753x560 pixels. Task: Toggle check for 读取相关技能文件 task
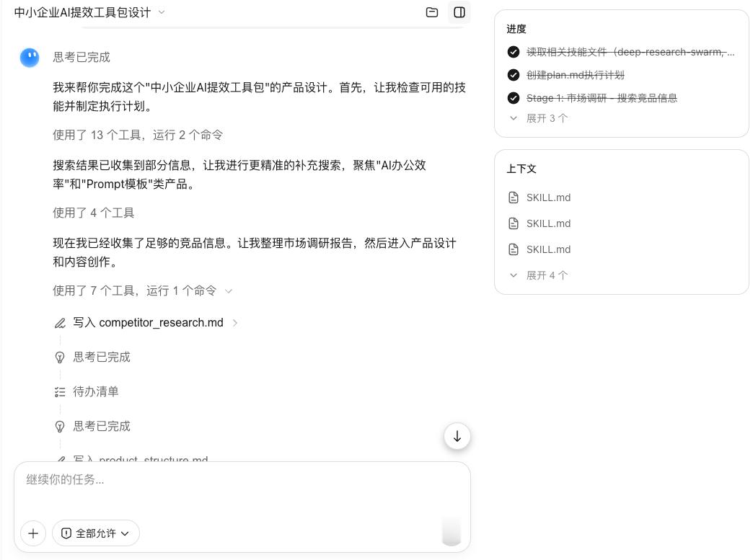coord(514,52)
